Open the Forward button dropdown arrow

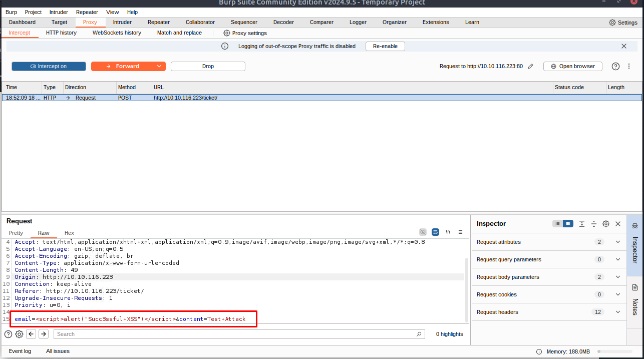(x=159, y=66)
